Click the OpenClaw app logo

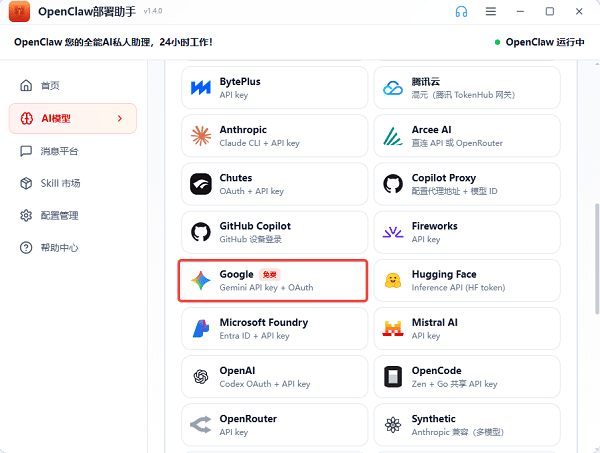pos(19,11)
